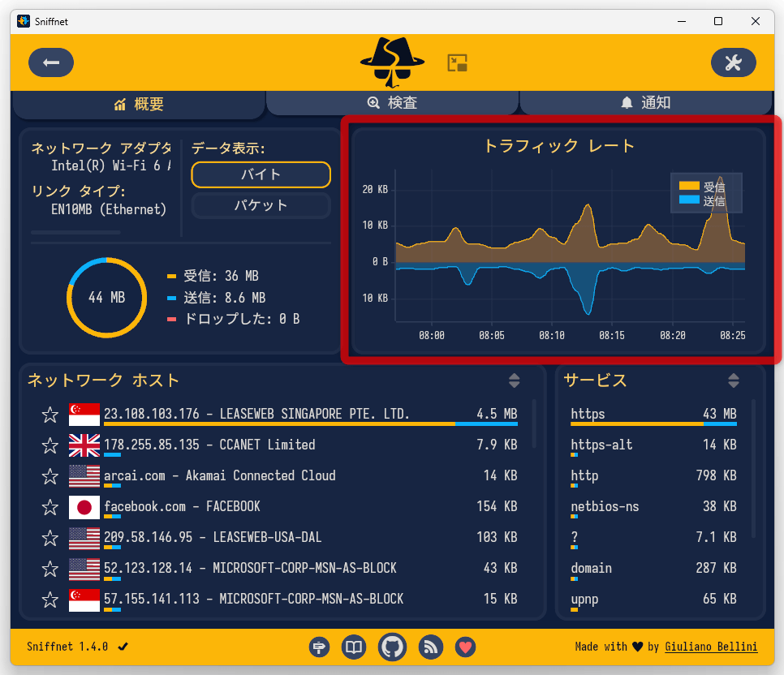The height and width of the screenshot is (675, 784).
Task: Open the 通知 notifications tab
Action: [645, 103]
